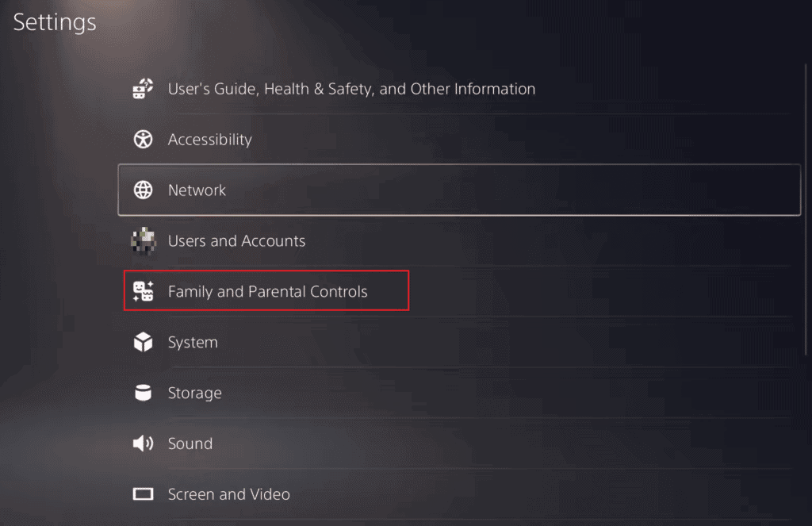The width and height of the screenshot is (812, 526).
Task: Click the System cube icon
Action: click(143, 343)
